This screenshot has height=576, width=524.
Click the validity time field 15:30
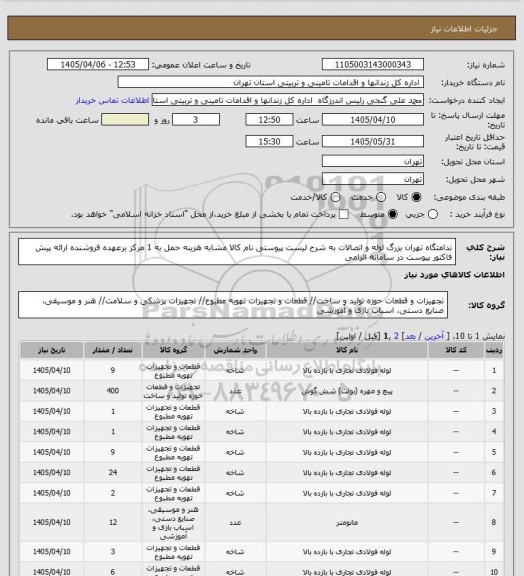pos(269,141)
